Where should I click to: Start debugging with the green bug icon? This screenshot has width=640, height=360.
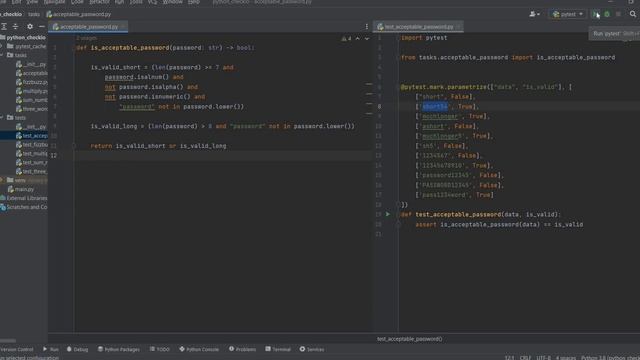[x=607, y=14]
